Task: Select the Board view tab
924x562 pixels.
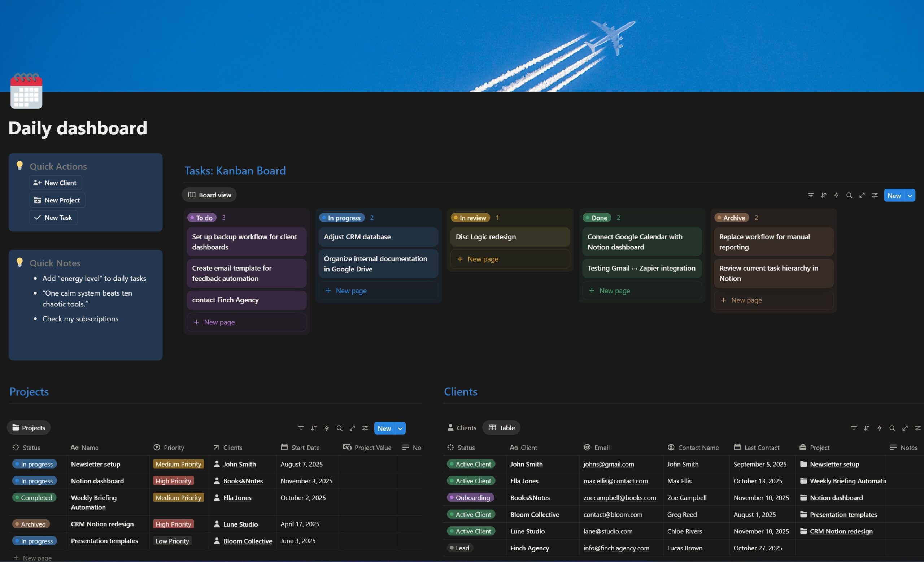Action: point(209,195)
